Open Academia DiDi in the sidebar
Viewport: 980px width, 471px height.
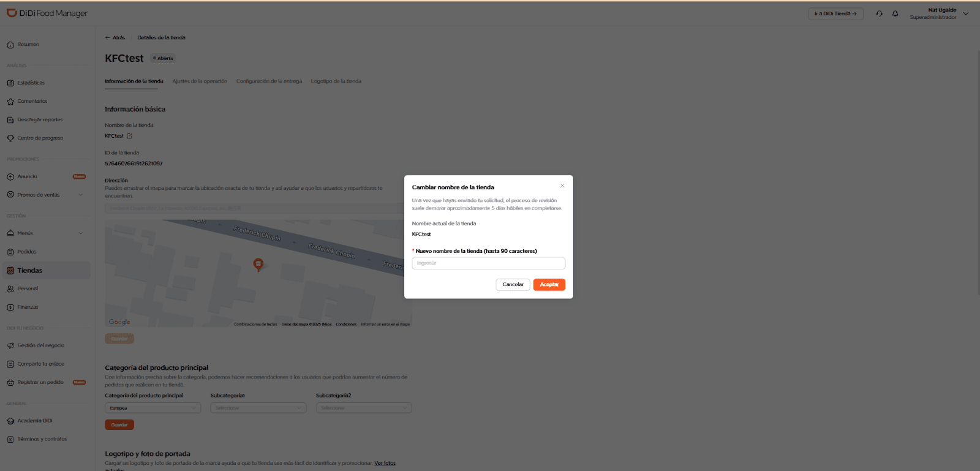(x=34, y=421)
